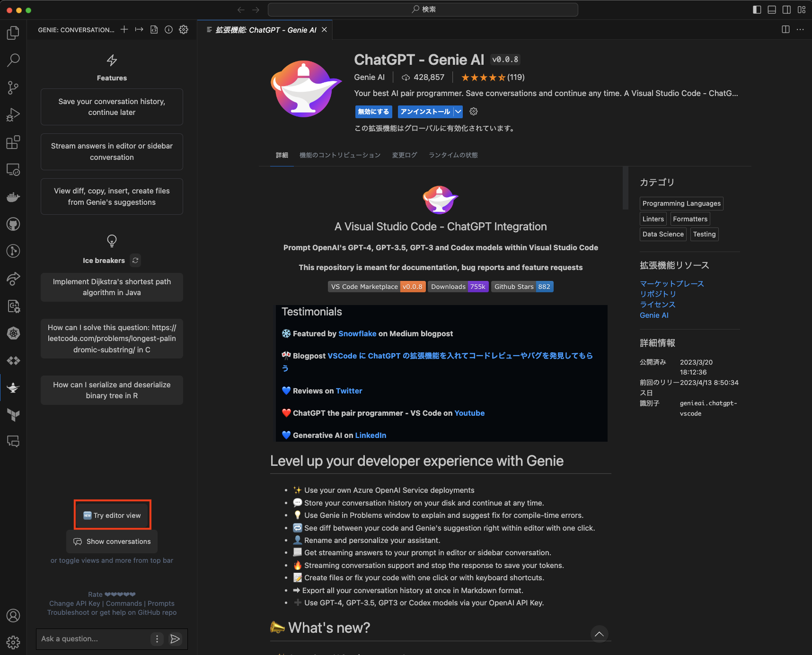Click the Genie info circle icon
This screenshot has height=655, width=812.
168,29
